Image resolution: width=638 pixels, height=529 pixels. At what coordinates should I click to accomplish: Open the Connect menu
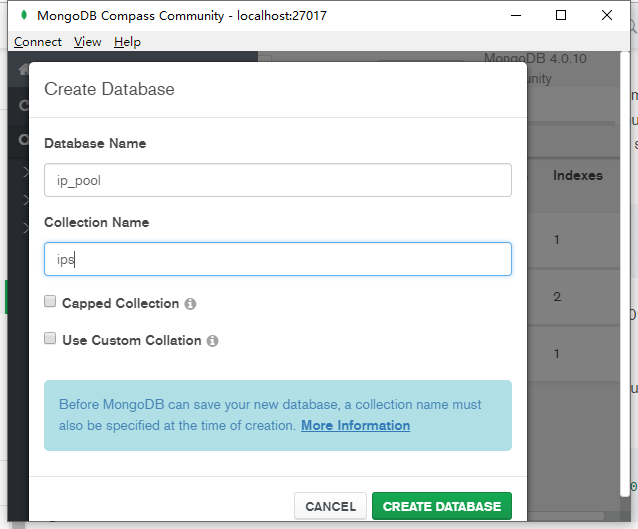[38, 42]
